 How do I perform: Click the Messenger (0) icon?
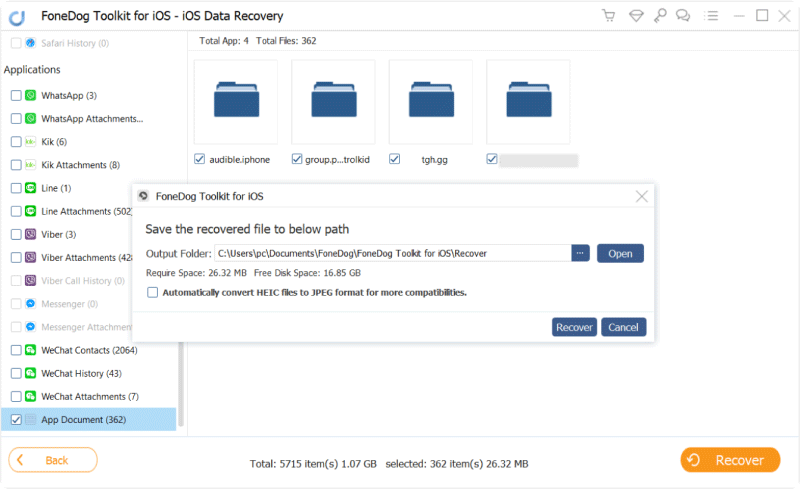tap(31, 304)
